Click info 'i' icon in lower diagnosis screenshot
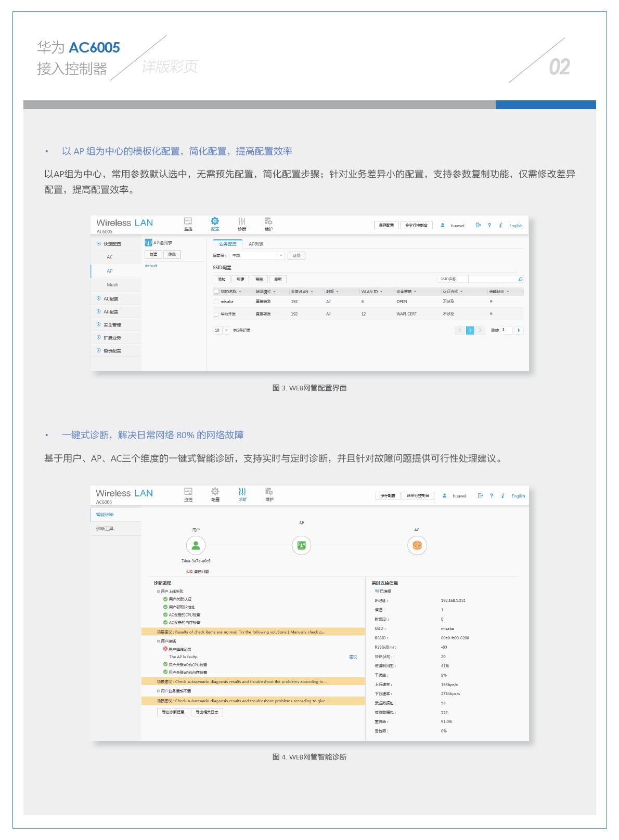Screen dimensions: 619x840 [502, 495]
